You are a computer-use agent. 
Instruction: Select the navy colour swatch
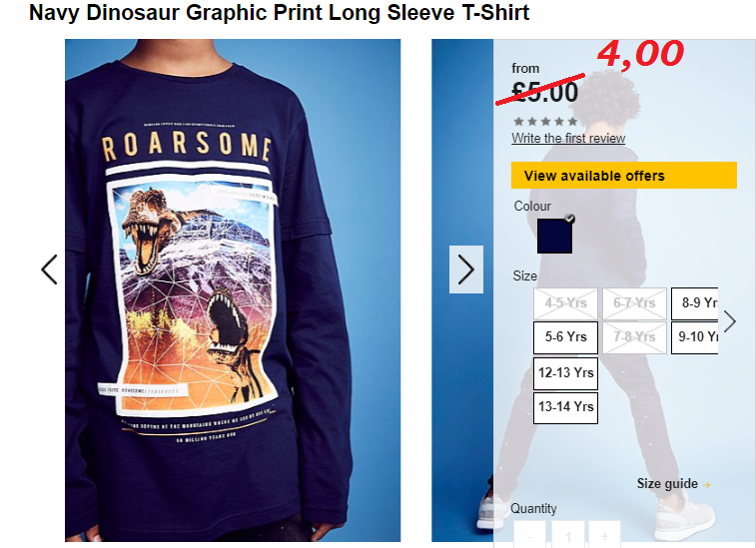[555, 236]
